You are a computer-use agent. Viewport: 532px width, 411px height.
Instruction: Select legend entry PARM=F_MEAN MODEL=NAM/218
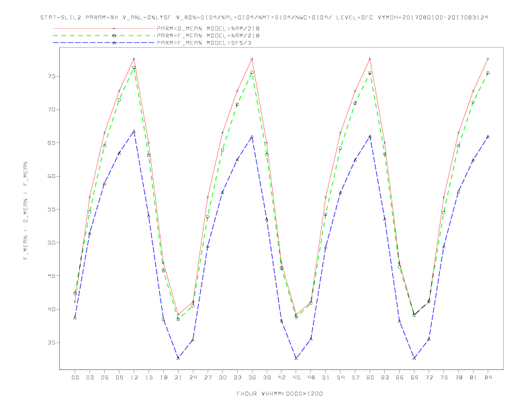tap(208, 36)
